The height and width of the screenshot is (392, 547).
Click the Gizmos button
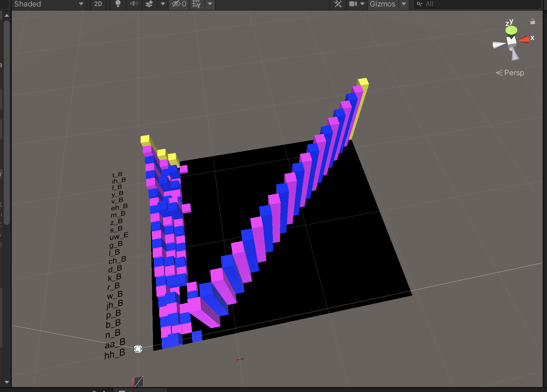click(x=382, y=4)
